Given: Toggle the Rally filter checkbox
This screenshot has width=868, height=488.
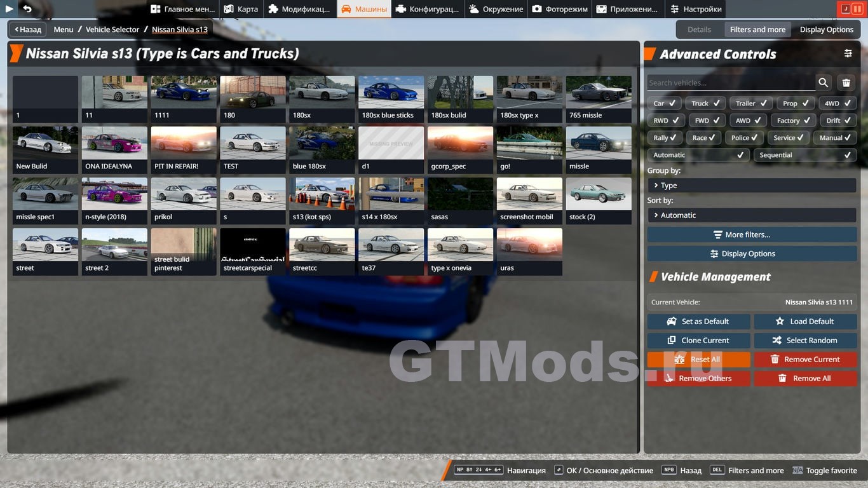Looking at the screenshot, I should (x=665, y=137).
